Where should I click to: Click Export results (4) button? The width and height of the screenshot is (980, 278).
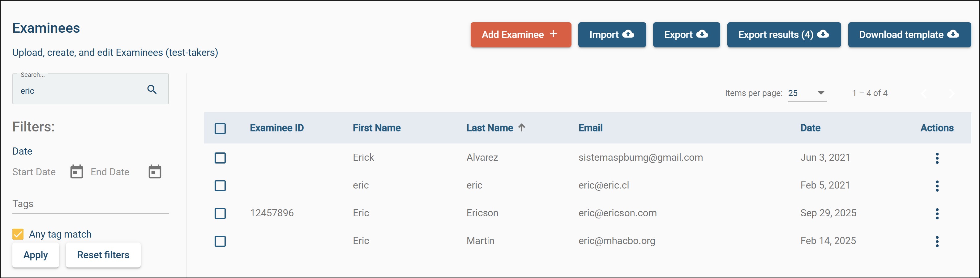pyautogui.click(x=784, y=35)
